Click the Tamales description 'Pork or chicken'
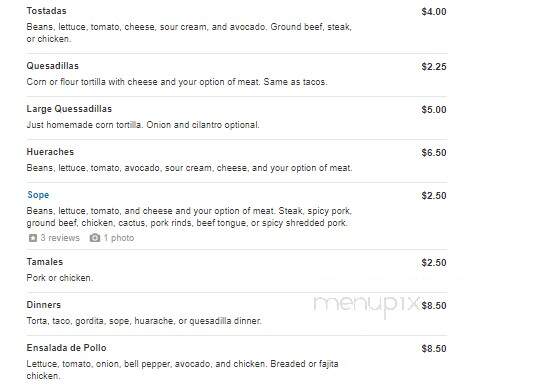The width and height of the screenshot is (546, 386). click(x=60, y=278)
